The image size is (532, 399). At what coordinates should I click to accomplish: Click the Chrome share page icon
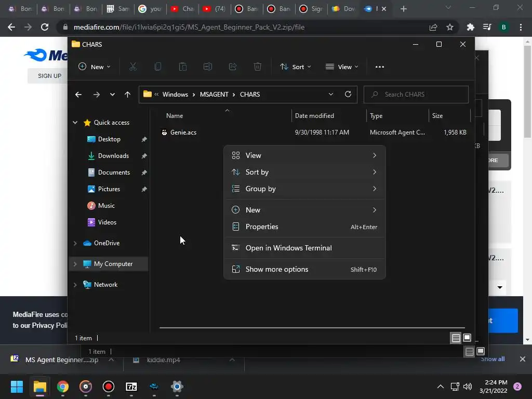[433, 27]
